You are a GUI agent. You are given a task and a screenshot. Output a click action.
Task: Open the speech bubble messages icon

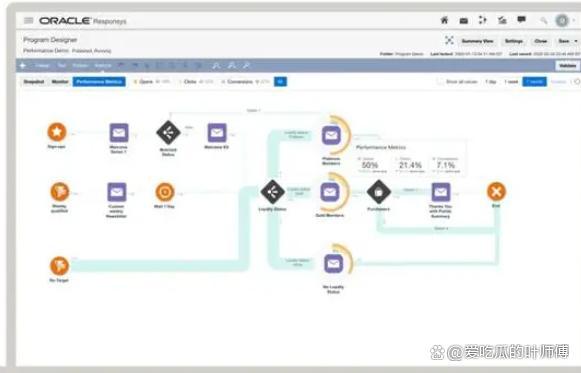click(x=521, y=20)
